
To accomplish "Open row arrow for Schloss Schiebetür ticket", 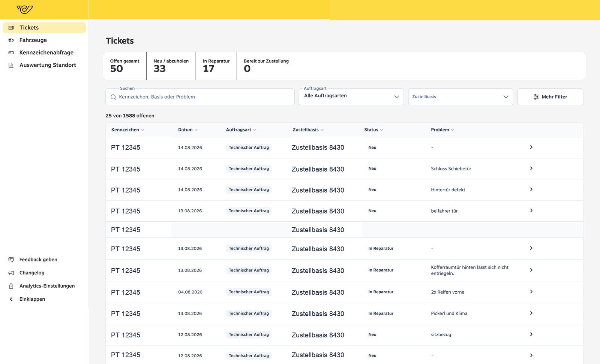I will (x=531, y=169).
